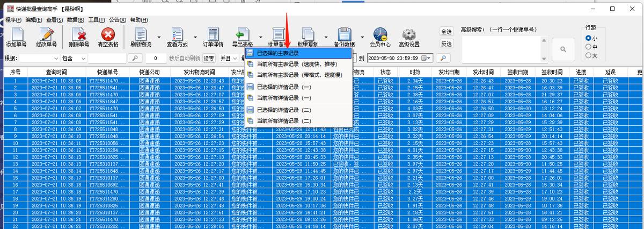Click the 删除单号 toolbar icon
The height and width of the screenshot is (229, 644).
click(78, 34)
